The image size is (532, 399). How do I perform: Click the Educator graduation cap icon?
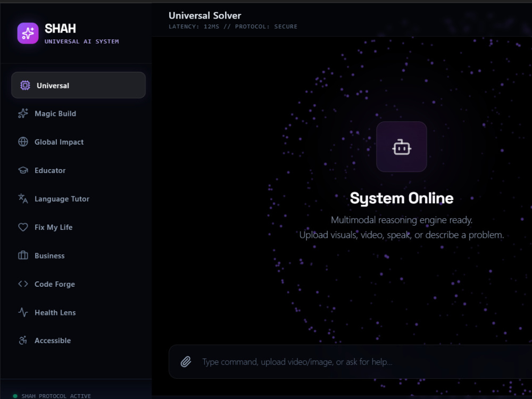tap(23, 170)
